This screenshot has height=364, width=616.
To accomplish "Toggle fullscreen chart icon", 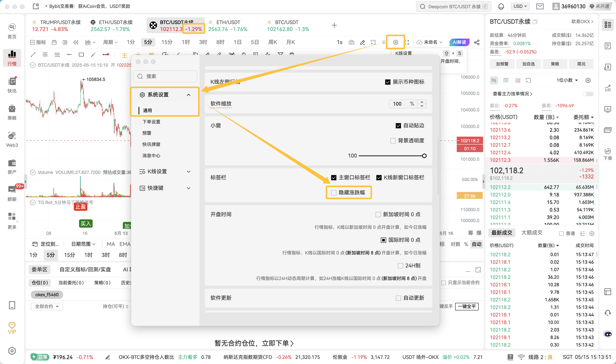I will click(x=407, y=42).
